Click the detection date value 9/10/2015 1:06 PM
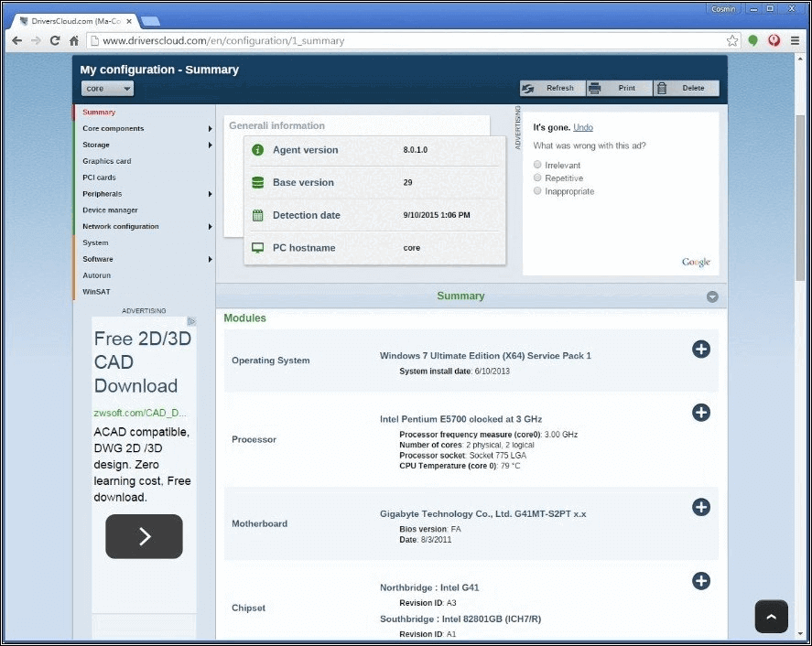Image resolution: width=812 pixels, height=646 pixels. tap(437, 215)
